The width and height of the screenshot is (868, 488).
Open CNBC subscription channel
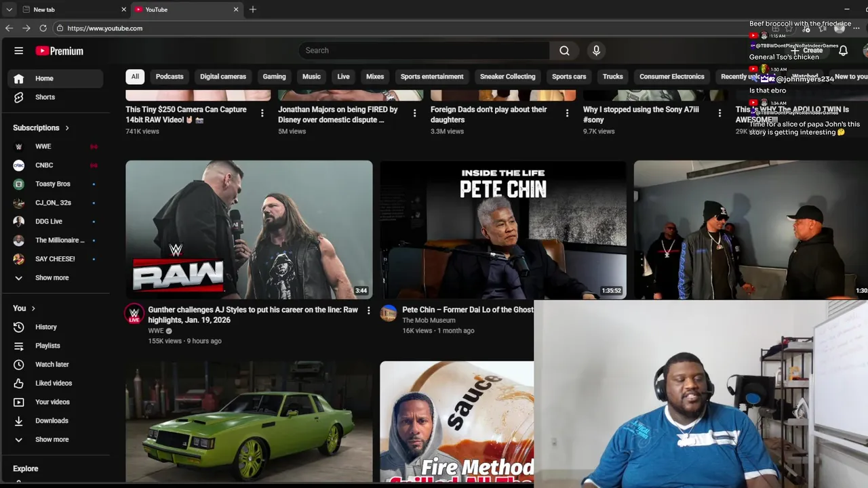click(x=56, y=165)
